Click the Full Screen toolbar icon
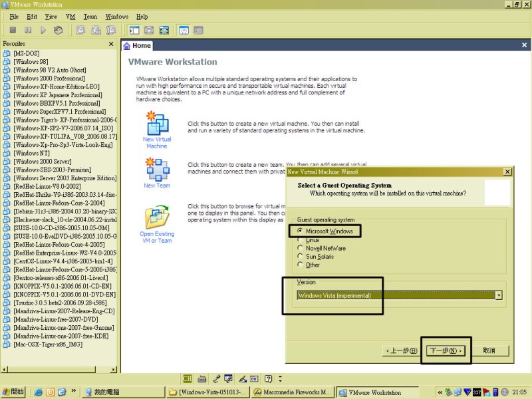The image size is (532, 399). pyautogui.click(x=164, y=30)
